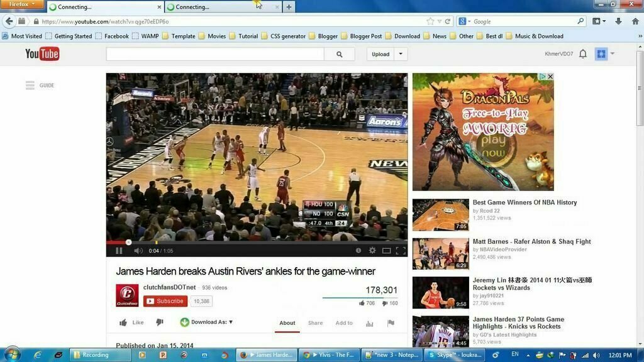Click the Subscribe button
Screen dimensions: 644x362
165,301
